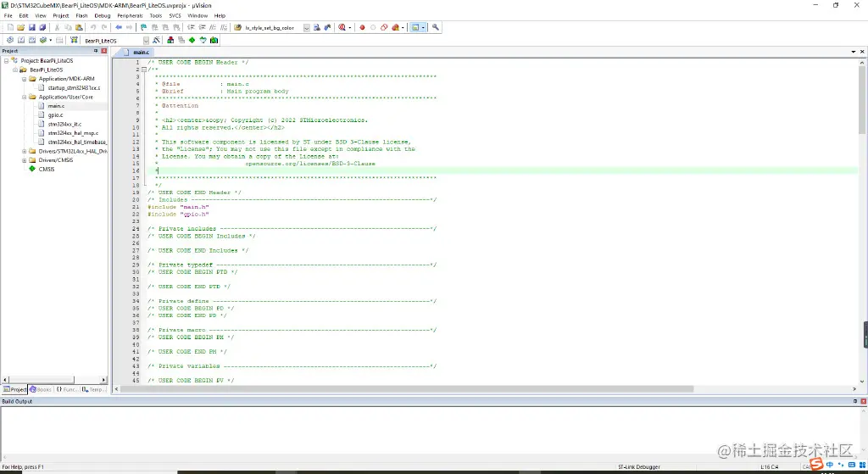Switch to the Templates panel tab
This screenshot has width=868, height=474.
coord(92,389)
